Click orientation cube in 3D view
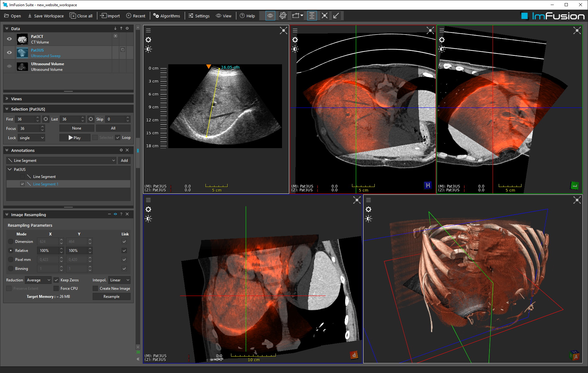 pos(574,356)
